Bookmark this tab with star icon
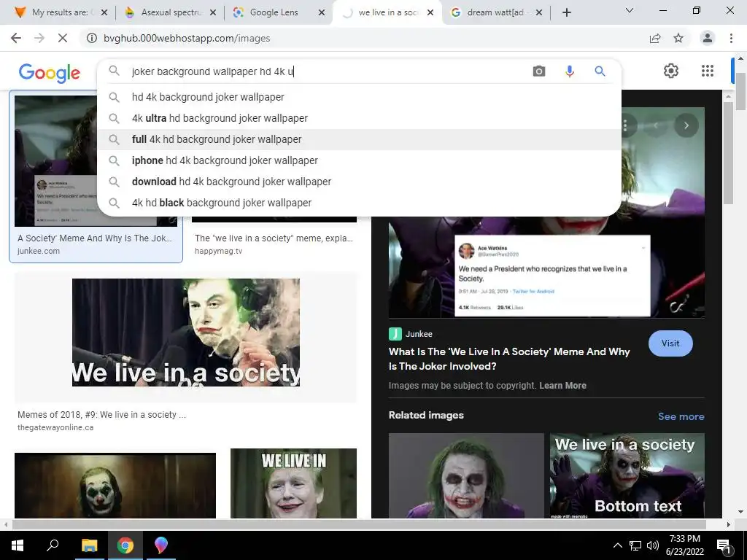747x560 pixels. 678,38
